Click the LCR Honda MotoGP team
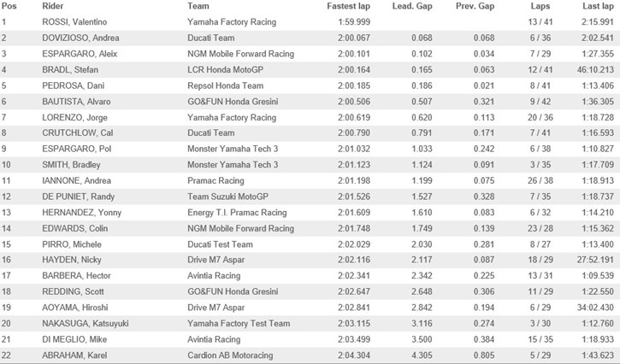Viewport: 620px width, 364px height. tap(226, 70)
